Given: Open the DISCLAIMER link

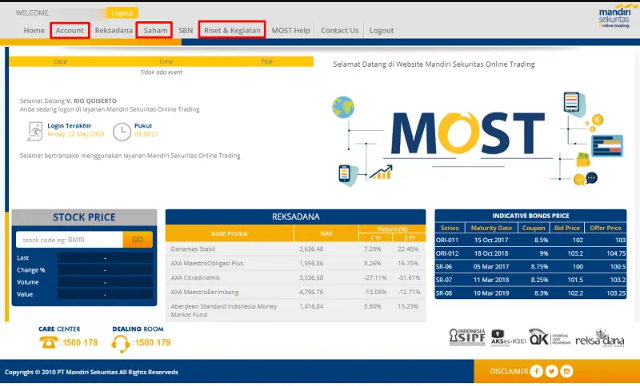Looking at the screenshot, I should tap(509, 371).
